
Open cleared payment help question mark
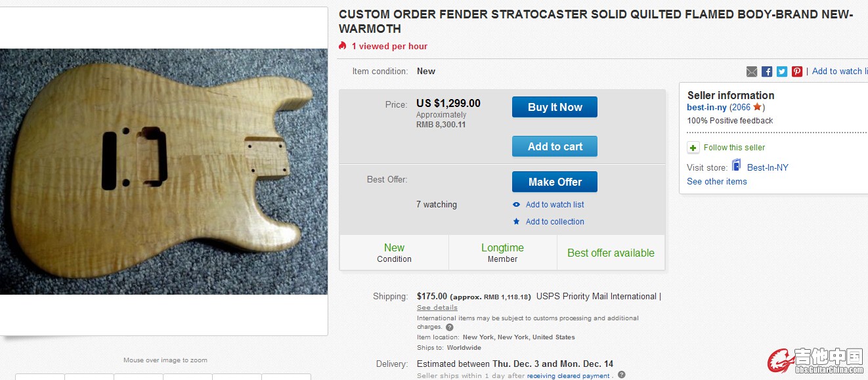pyautogui.click(x=621, y=375)
